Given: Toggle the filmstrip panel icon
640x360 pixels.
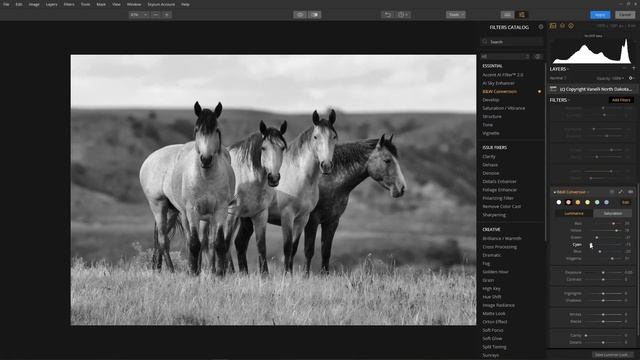Looking at the screenshot, I should click(507, 15).
